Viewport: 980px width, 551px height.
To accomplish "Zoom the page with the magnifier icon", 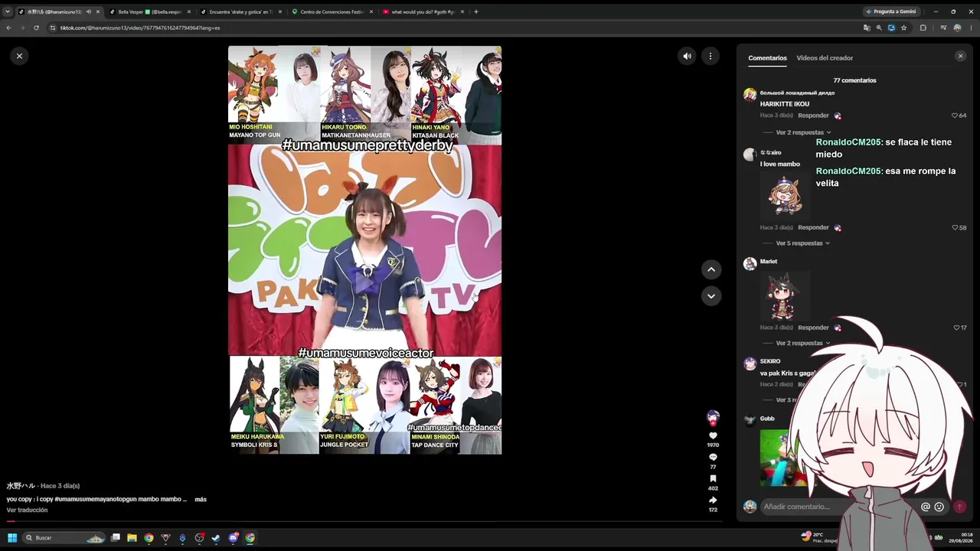I will click(879, 28).
